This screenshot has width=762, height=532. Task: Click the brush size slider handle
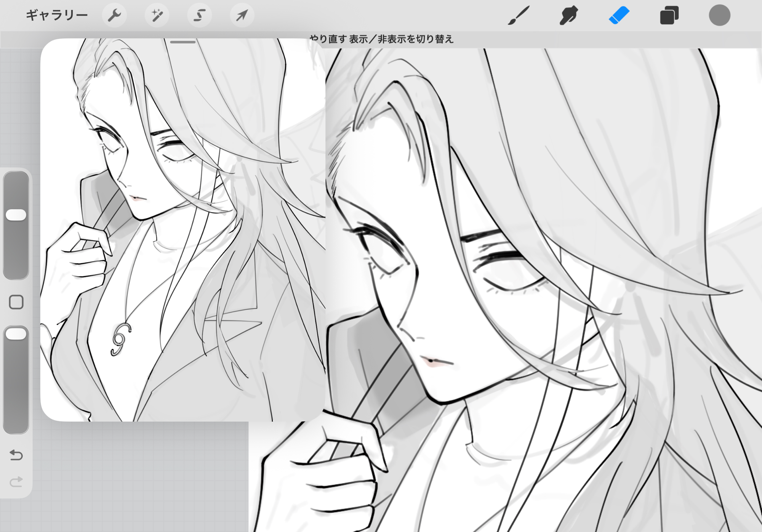[16, 215]
